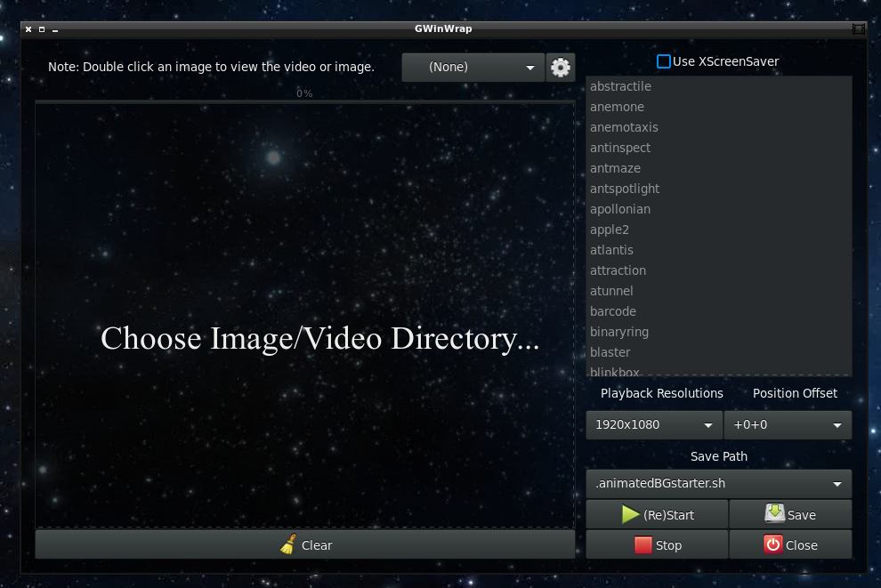The height and width of the screenshot is (588, 881).
Task: Select anemone in the screensaver list
Action: 719,107
